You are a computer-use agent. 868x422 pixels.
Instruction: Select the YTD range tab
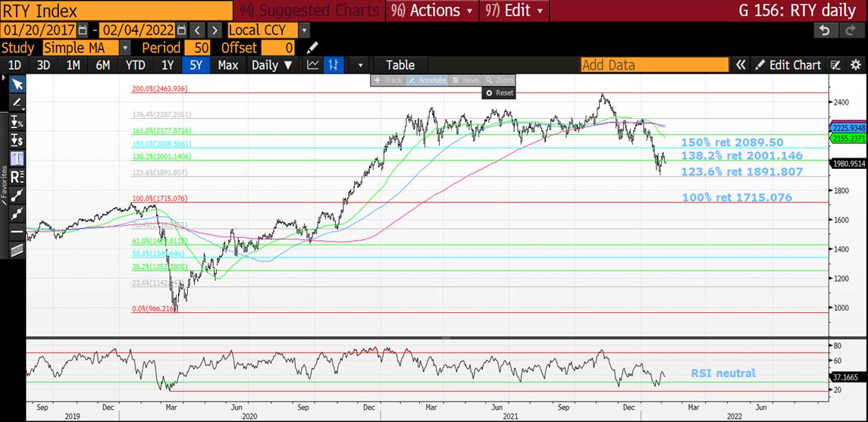(x=135, y=65)
